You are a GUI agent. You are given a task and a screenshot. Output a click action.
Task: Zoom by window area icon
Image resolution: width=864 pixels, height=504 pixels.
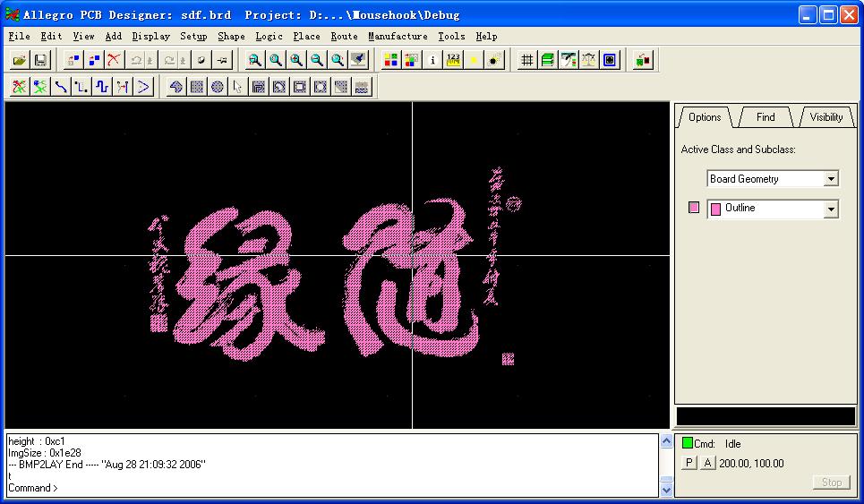pos(254,59)
